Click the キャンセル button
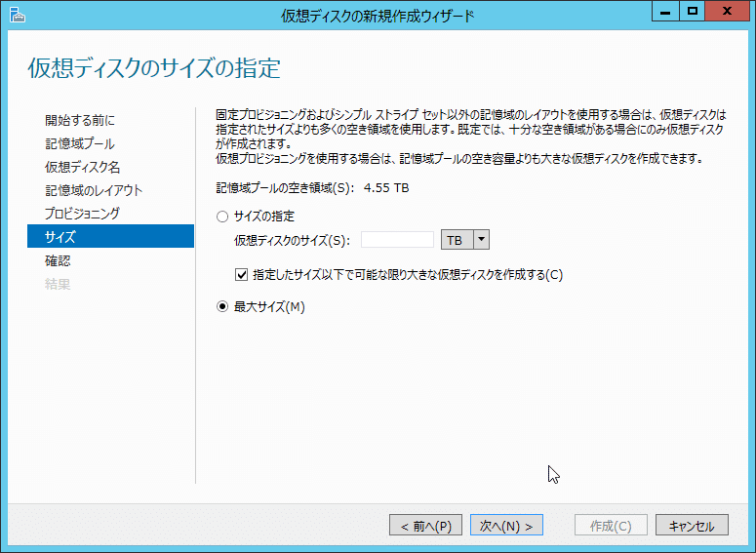The image size is (756, 553). (692, 525)
